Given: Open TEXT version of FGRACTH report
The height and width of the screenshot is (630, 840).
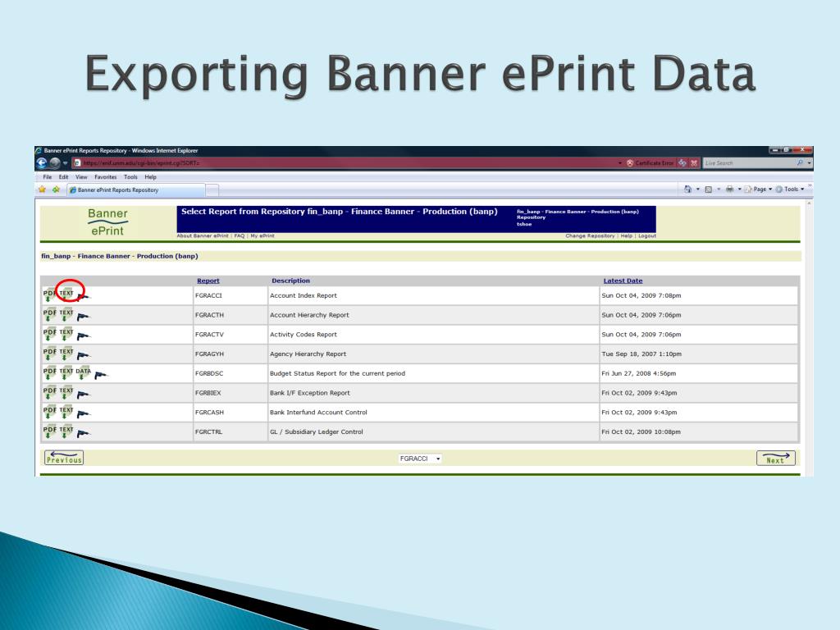Looking at the screenshot, I should tap(66, 315).
